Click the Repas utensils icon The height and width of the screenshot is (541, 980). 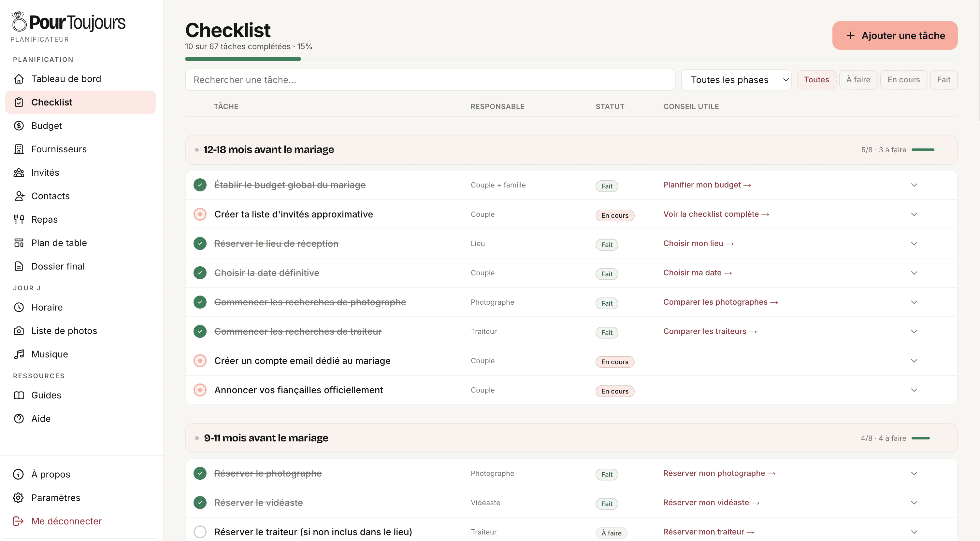[x=19, y=219]
